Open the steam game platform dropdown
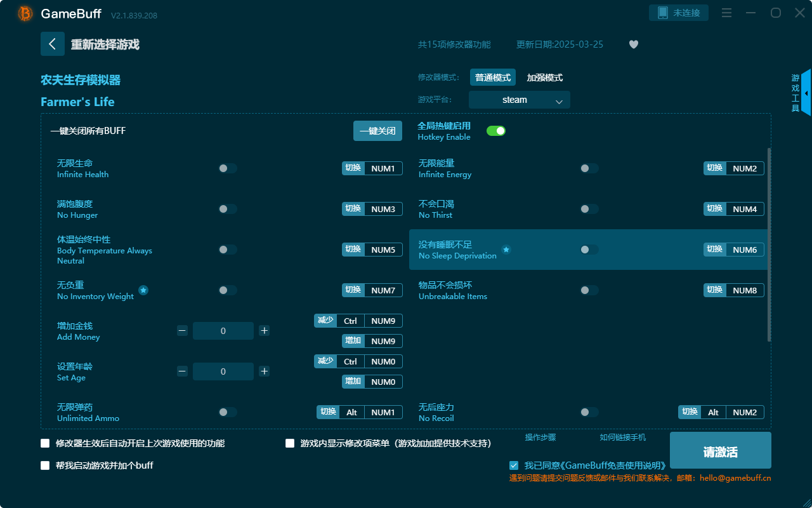This screenshot has height=508, width=812. (519, 100)
